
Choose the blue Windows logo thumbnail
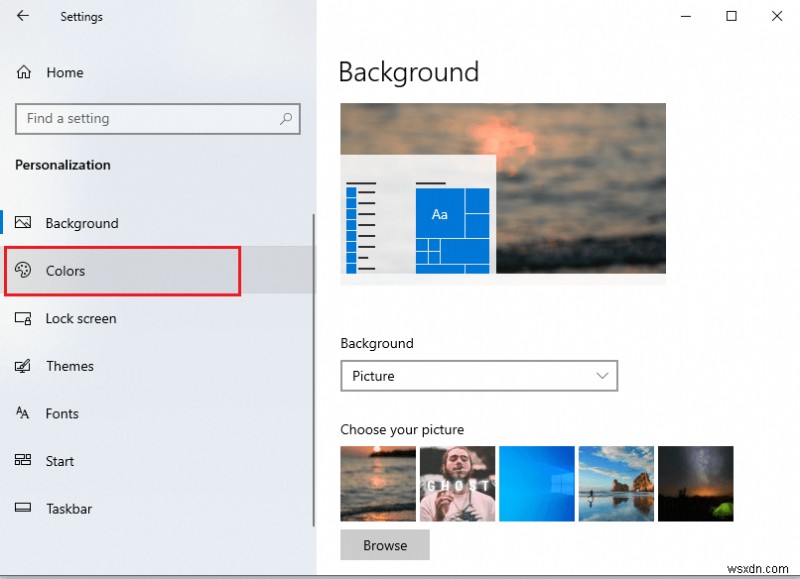coord(537,484)
